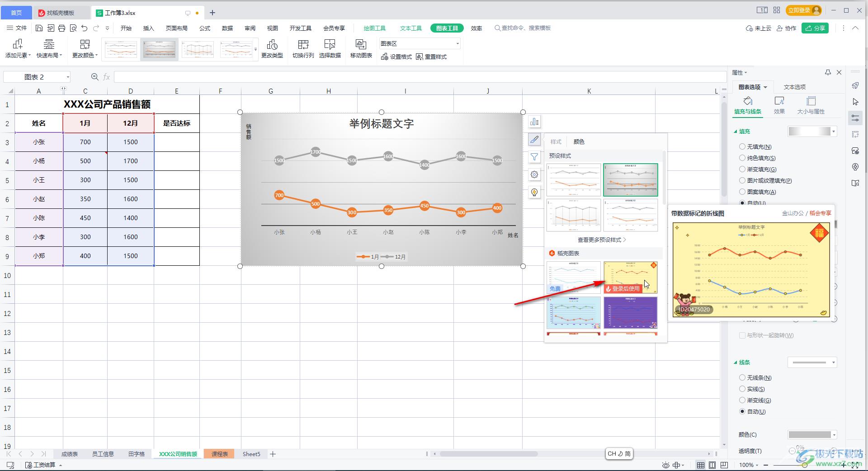868x471 pixels.
Task: Switch to page layout view icon
Action: [712, 465]
